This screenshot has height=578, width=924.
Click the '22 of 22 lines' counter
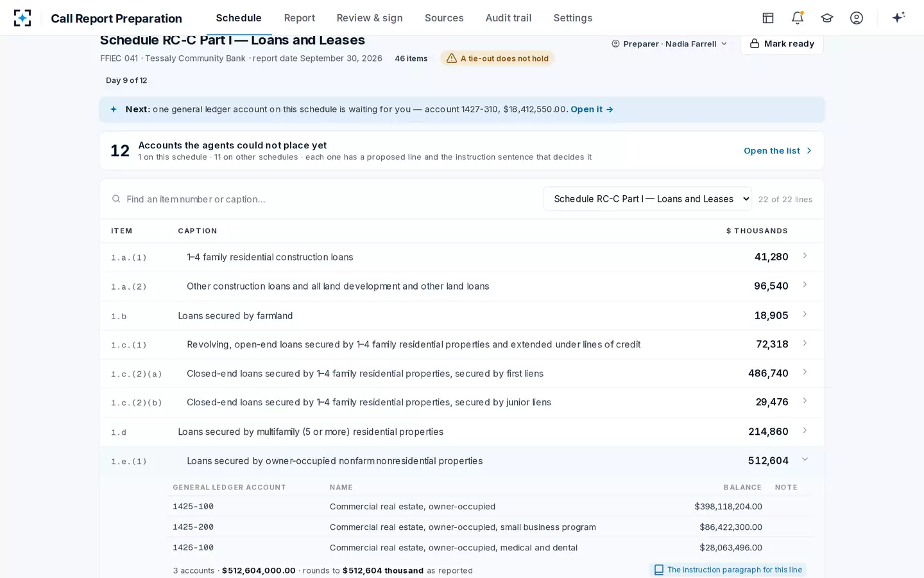pos(785,200)
